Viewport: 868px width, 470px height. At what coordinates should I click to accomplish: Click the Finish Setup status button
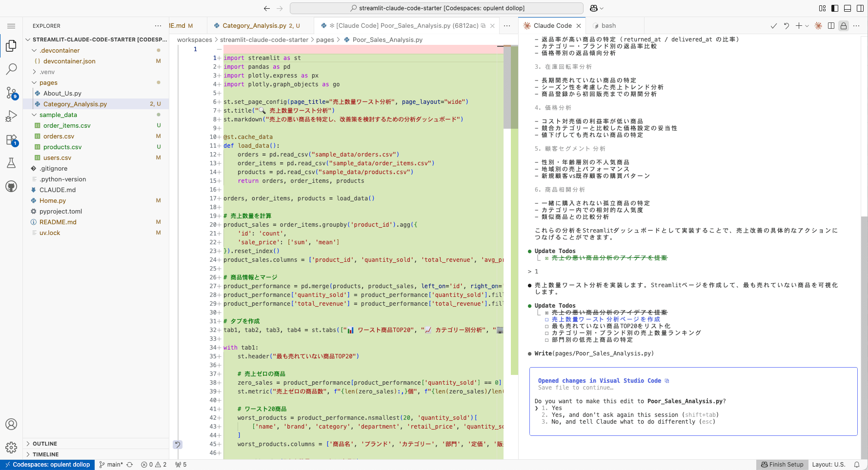[782, 465]
